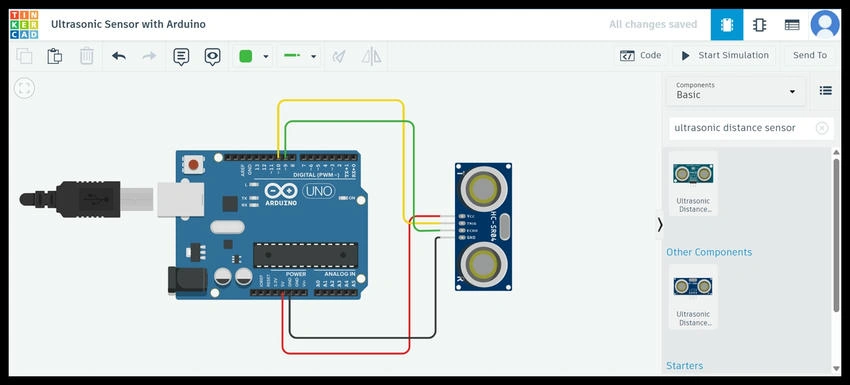The height and width of the screenshot is (385, 850).
Task: Open the user profile avatar
Action: click(x=825, y=24)
